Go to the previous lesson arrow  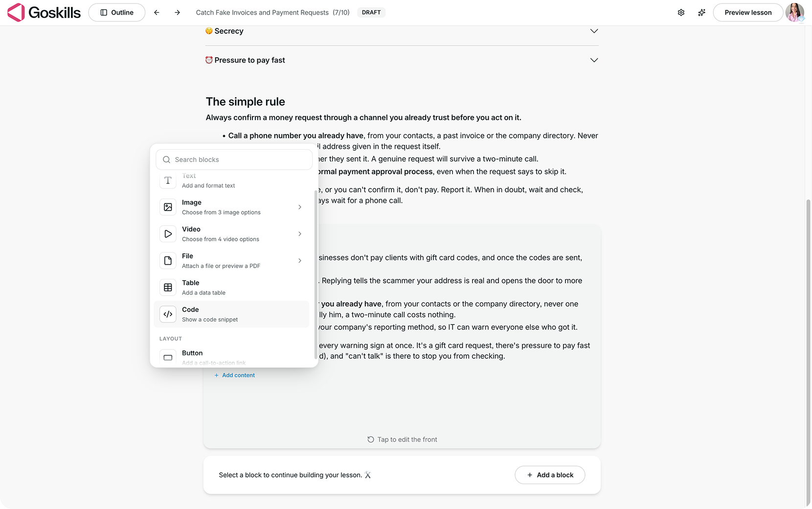coord(157,13)
